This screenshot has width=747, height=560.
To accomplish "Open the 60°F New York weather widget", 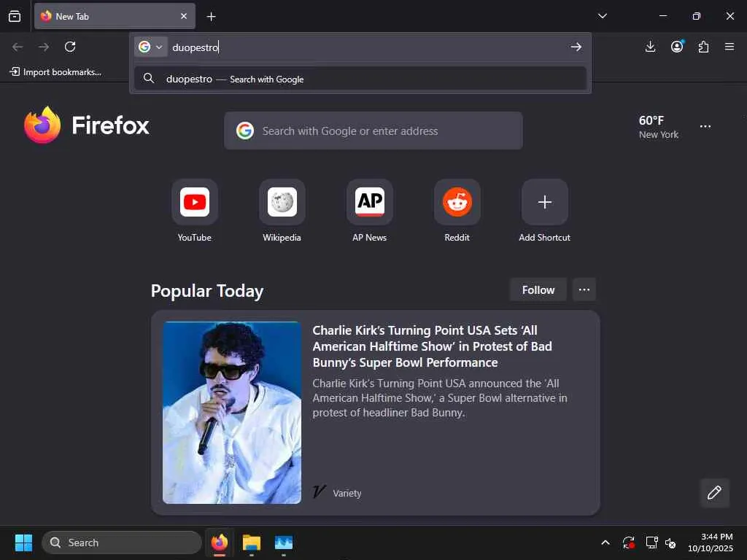I will click(x=659, y=127).
